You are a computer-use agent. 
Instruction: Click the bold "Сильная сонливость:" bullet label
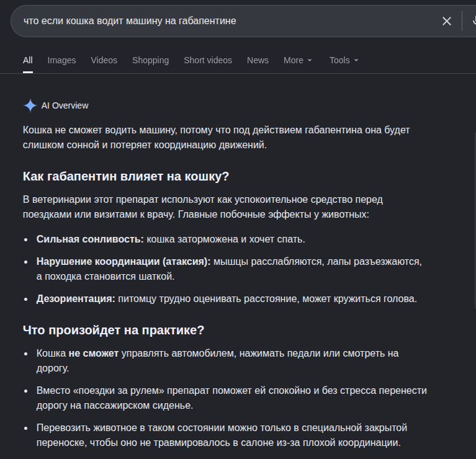coord(90,239)
